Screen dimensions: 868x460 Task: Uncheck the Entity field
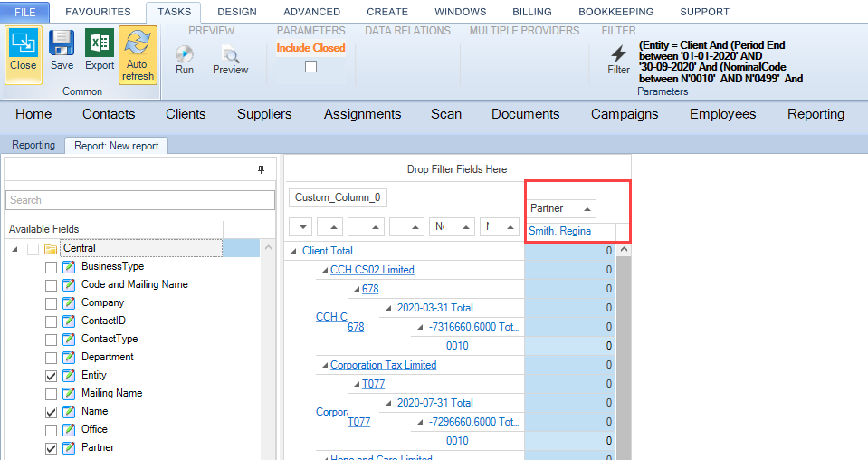[x=51, y=377]
